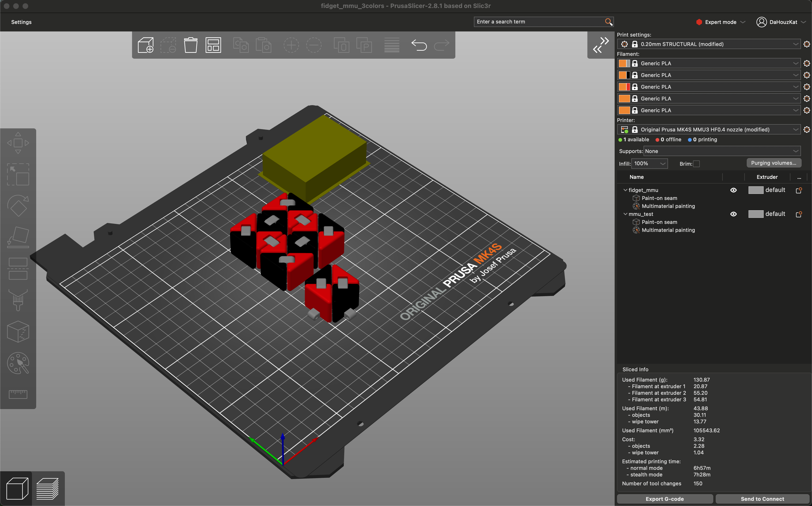The image size is (812, 506).
Task: Delete all objects with trash icon
Action: point(191,45)
